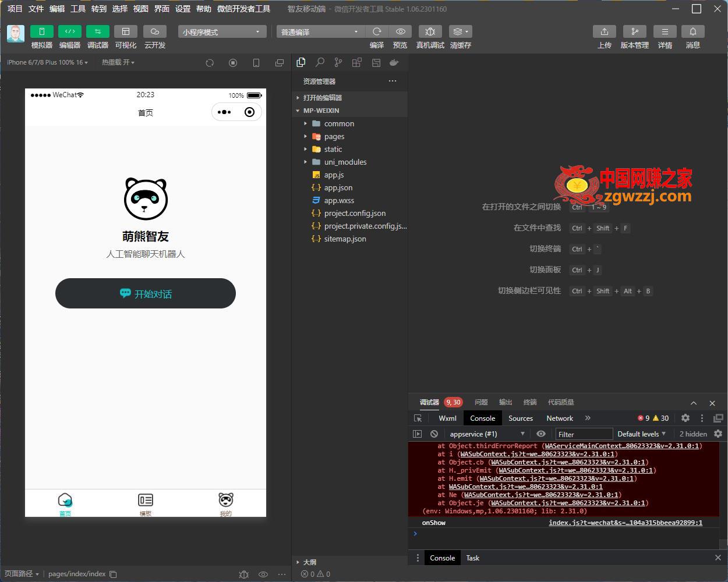The width and height of the screenshot is (728, 582).
Task: Open the 微信开发者工具 menu
Action: [x=243, y=9]
